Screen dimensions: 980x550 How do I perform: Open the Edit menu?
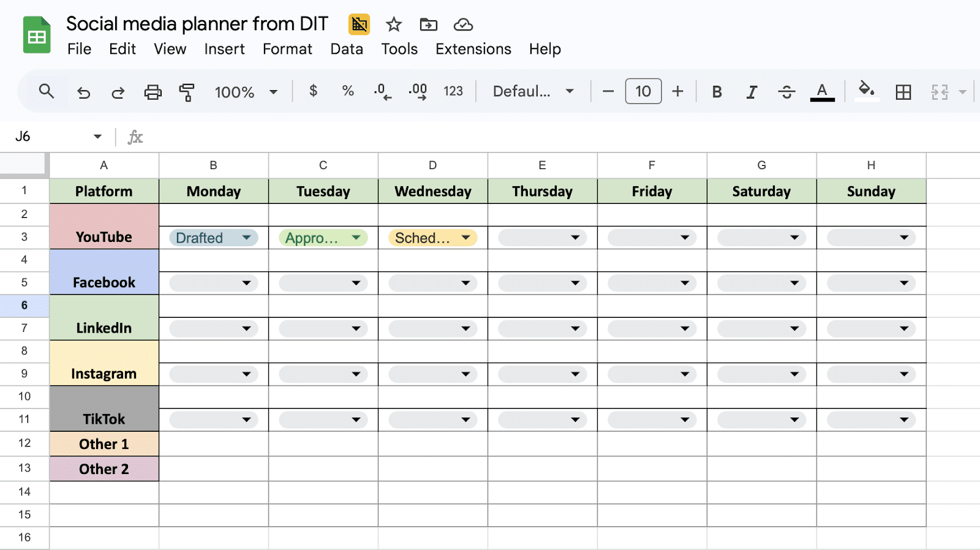click(x=123, y=49)
